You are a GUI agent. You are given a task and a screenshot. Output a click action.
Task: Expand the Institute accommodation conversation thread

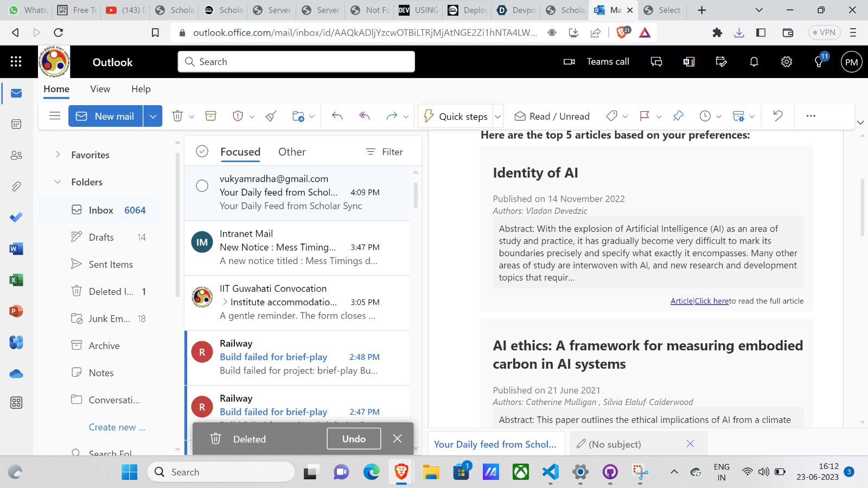click(x=225, y=302)
